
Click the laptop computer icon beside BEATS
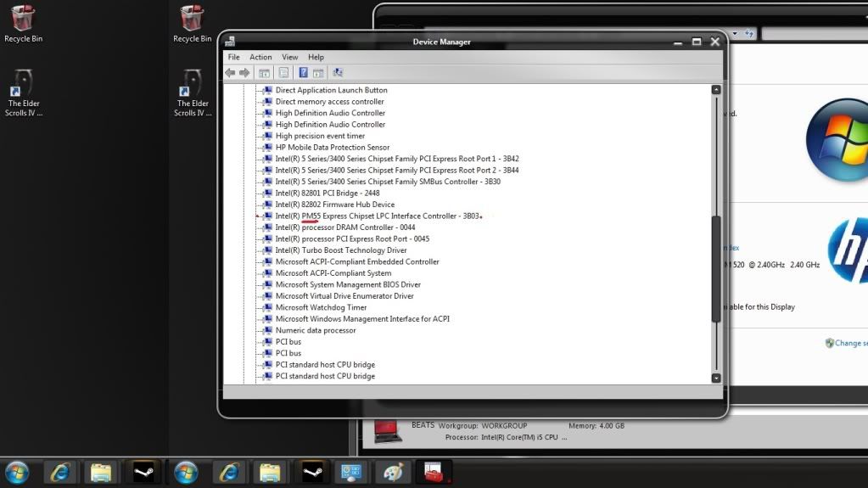click(387, 431)
